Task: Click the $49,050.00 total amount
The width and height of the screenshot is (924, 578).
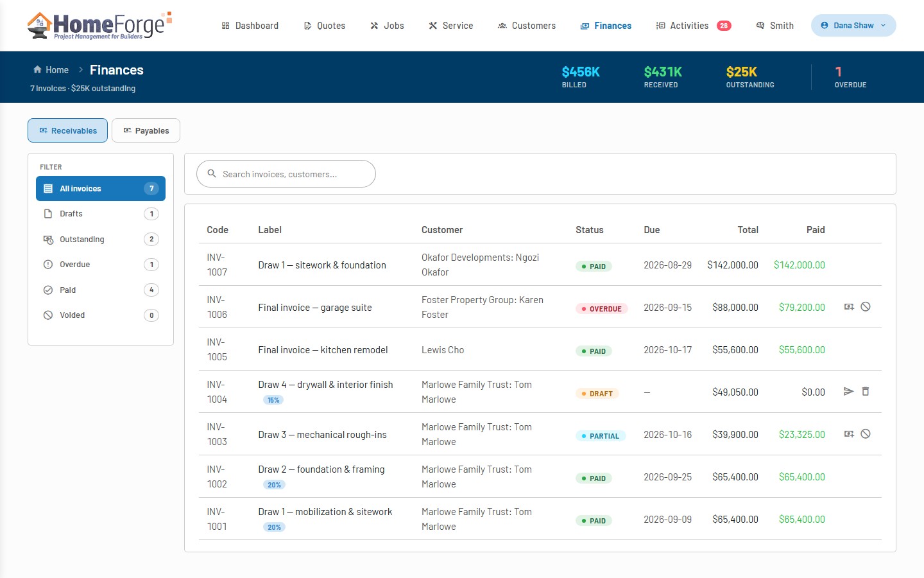Action: pos(735,392)
